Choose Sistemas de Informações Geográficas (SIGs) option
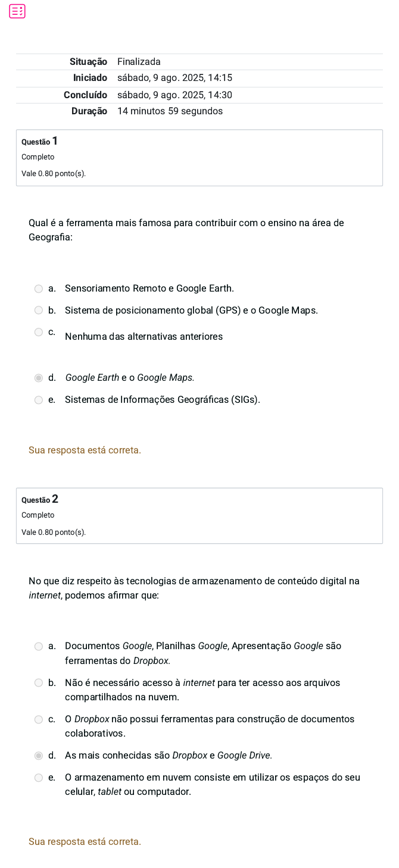The height and width of the screenshot is (868, 399). tap(39, 400)
